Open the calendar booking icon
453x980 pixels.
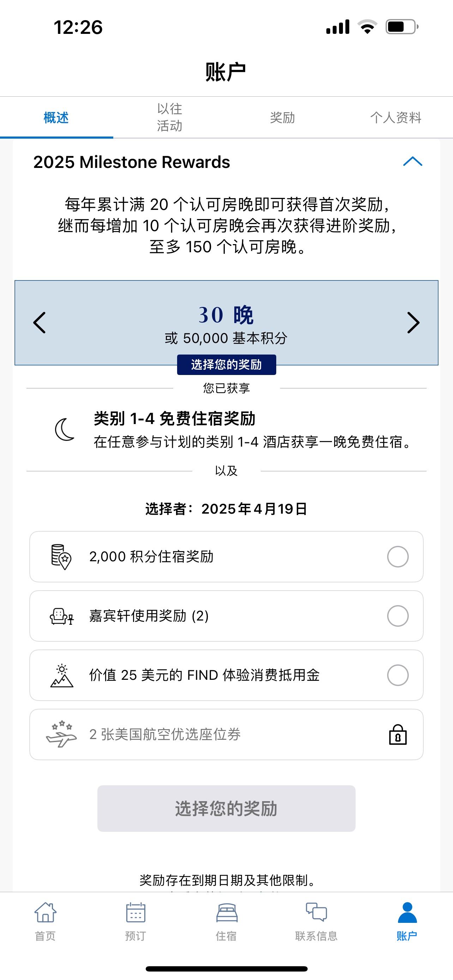(135, 912)
